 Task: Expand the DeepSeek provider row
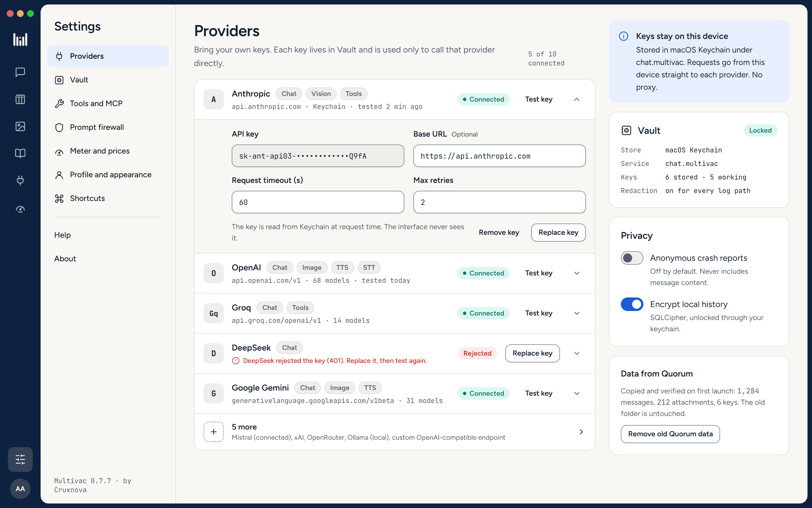(x=577, y=353)
